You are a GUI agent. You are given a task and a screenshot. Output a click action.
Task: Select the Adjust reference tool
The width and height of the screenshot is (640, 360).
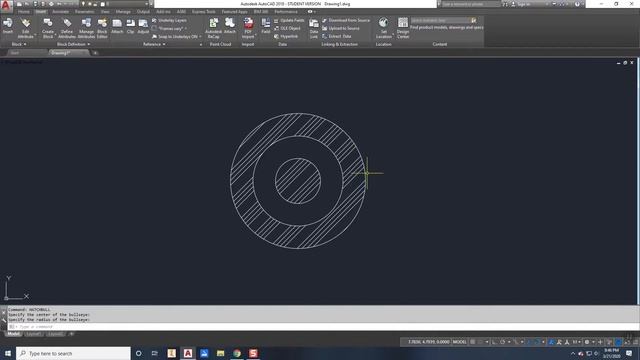(143, 25)
